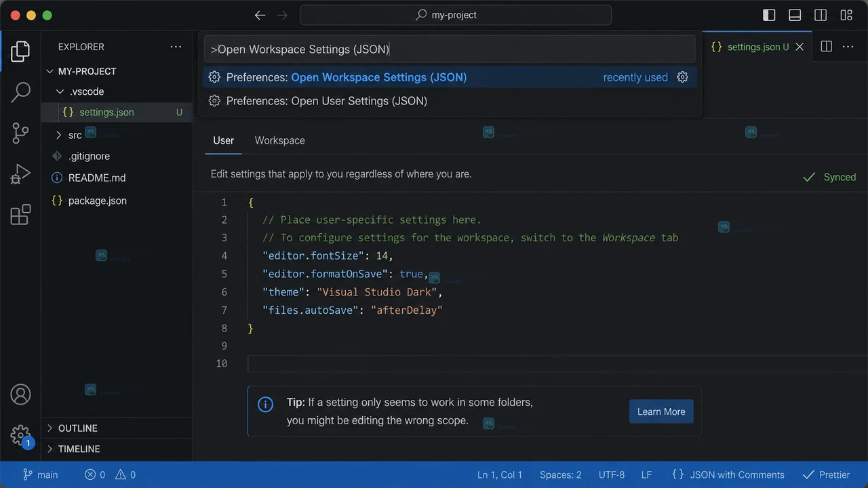This screenshot has height=488, width=868.
Task: Close the settings.json editor tab
Action: [x=800, y=47]
